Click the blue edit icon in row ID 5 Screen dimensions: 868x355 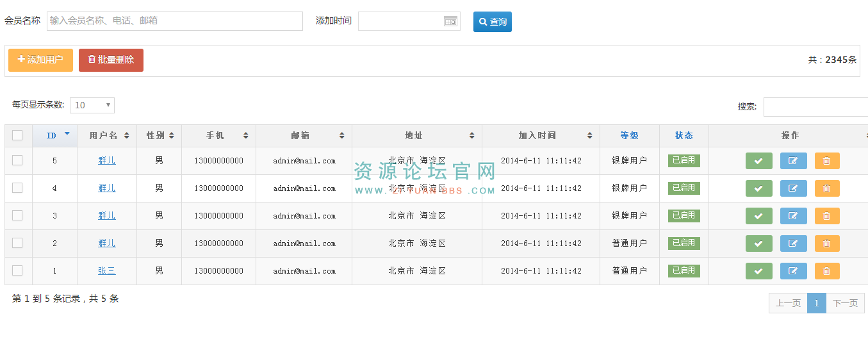pyautogui.click(x=793, y=161)
